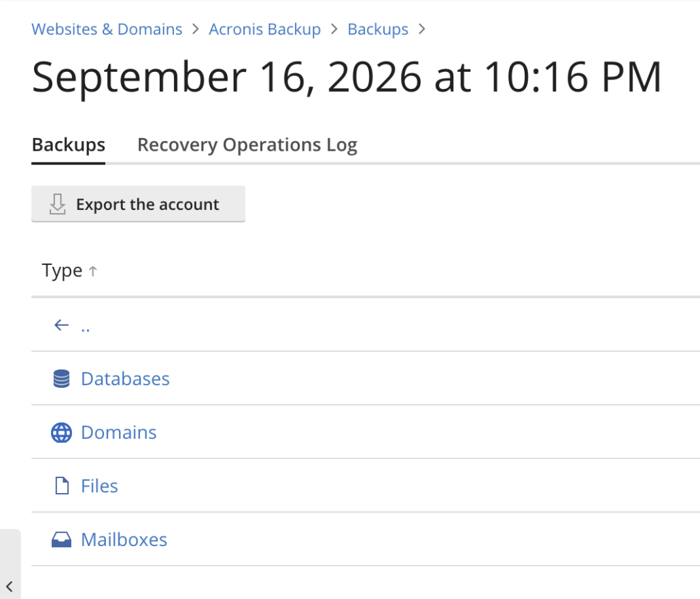Image resolution: width=700 pixels, height=599 pixels.
Task: Click the Mailboxes inbox icon
Action: click(x=62, y=540)
